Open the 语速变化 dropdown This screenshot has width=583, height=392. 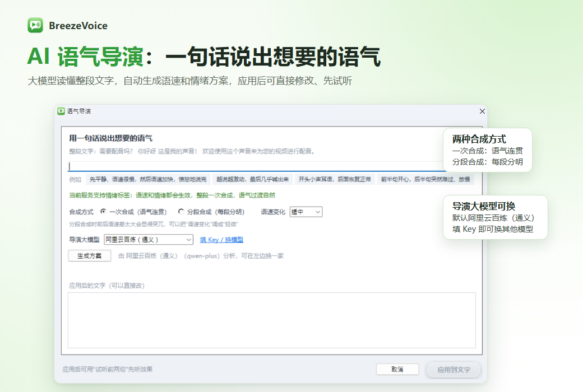tap(306, 212)
